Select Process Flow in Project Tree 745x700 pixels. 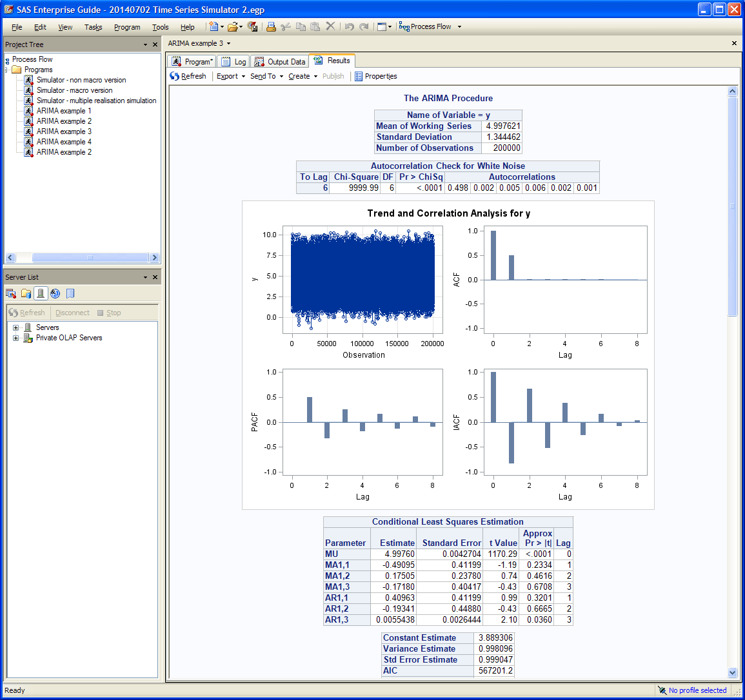(x=32, y=59)
